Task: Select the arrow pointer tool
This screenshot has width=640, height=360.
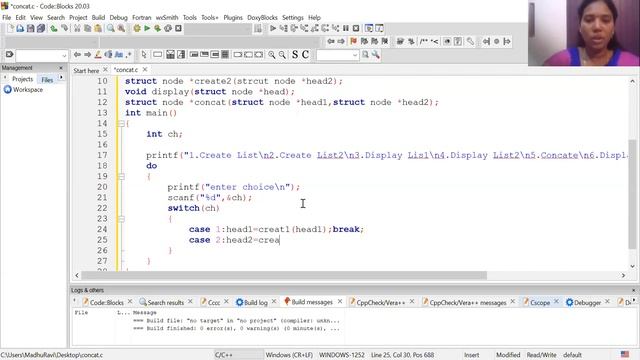Action: click(144, 55)
